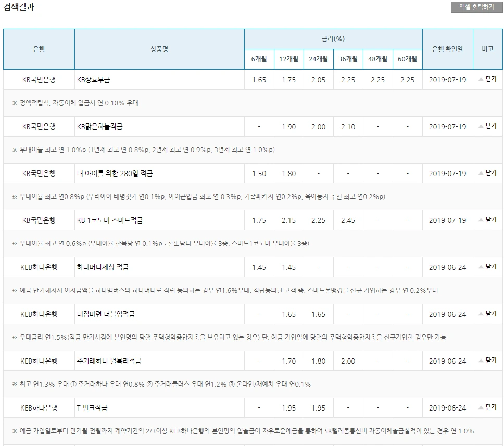Viewport: 504px width, 446px height.
Task: Click the 우대이율 최고 연 1.0%p note
Action: [x=143, y=150]
